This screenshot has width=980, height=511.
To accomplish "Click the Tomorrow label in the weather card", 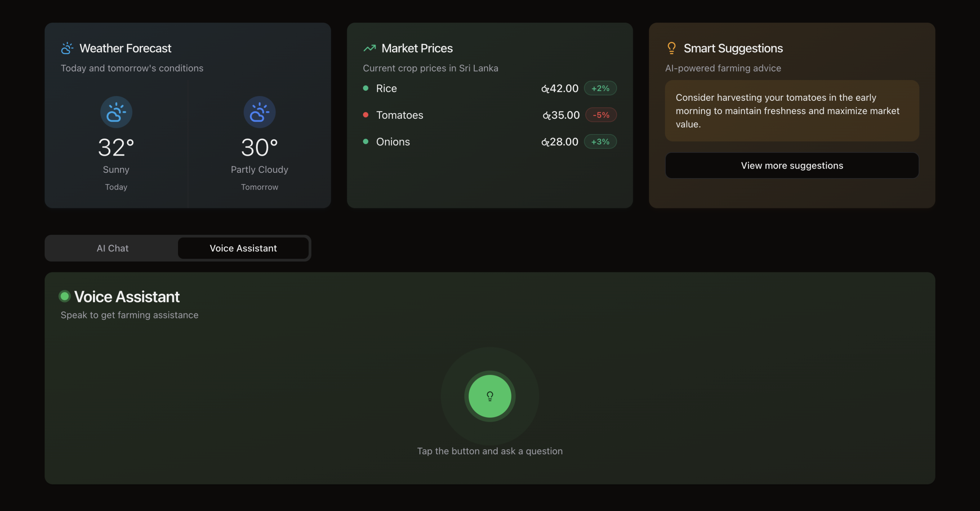I will 260,187.
